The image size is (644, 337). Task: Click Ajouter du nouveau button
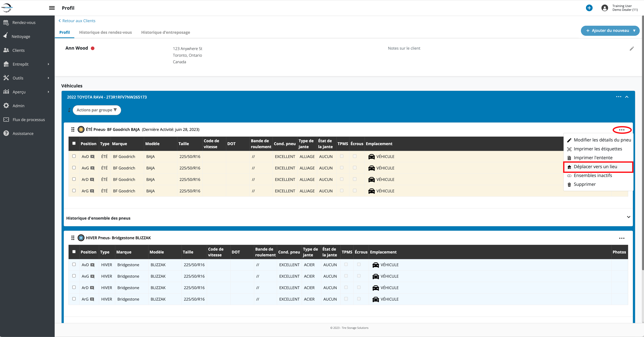tap(610, 30)
